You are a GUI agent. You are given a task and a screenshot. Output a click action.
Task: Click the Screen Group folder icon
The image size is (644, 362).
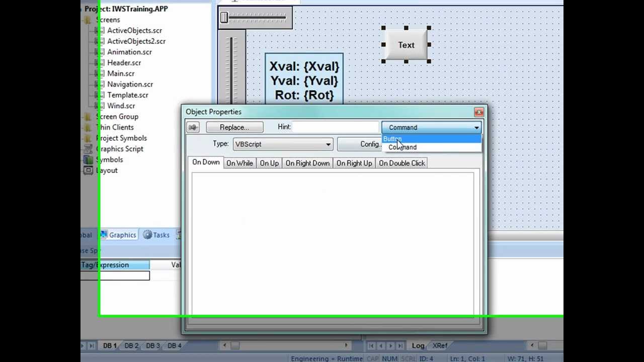[x=88, y=117]
